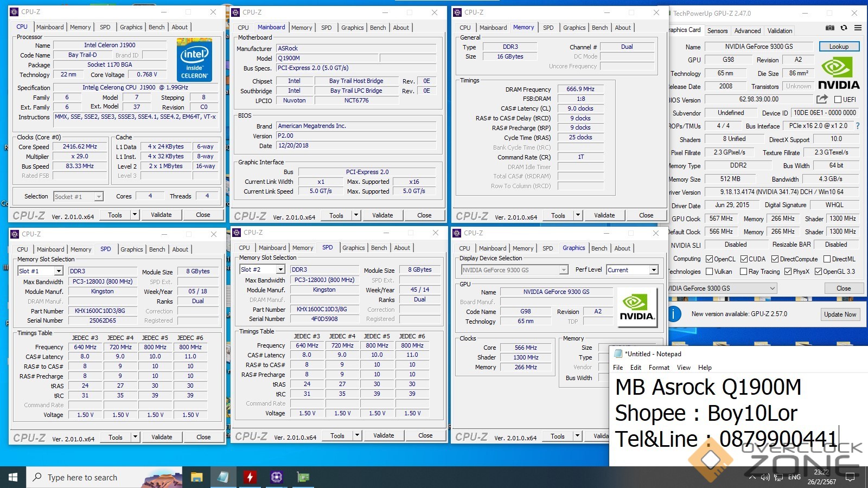This screenshot has width=868, height=488.
Task: Click the Bus Interface question mark icon
Action: tap(858, 126)
